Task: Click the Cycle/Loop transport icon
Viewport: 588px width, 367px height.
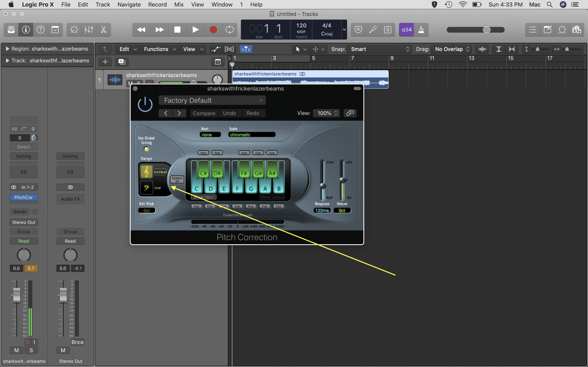Action: (x=230, y=30)
